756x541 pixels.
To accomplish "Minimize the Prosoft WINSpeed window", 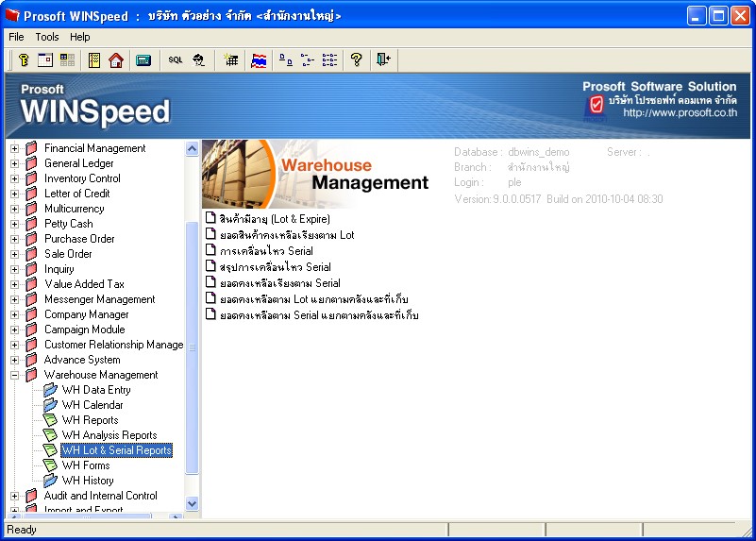I will point(697,16).
